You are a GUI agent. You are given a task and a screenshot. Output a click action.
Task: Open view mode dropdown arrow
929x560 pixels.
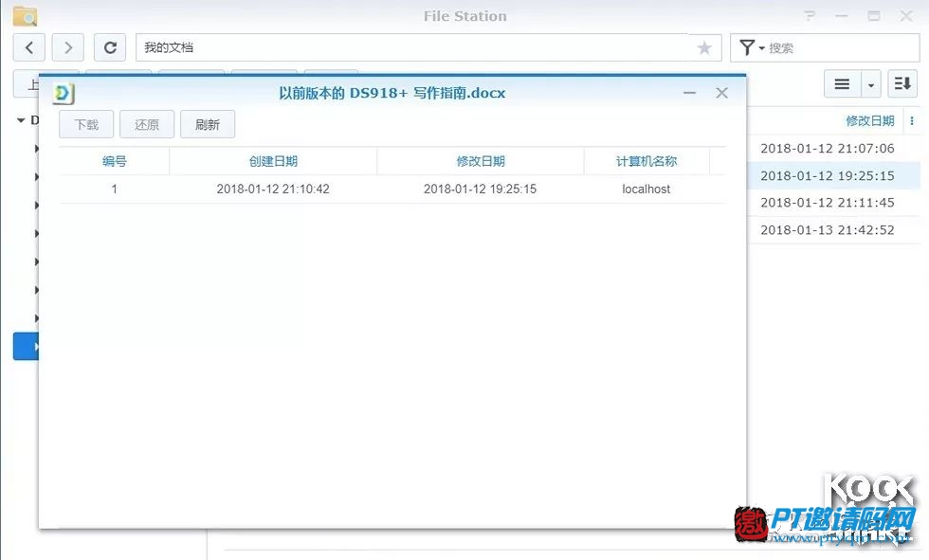coord(870,83)
